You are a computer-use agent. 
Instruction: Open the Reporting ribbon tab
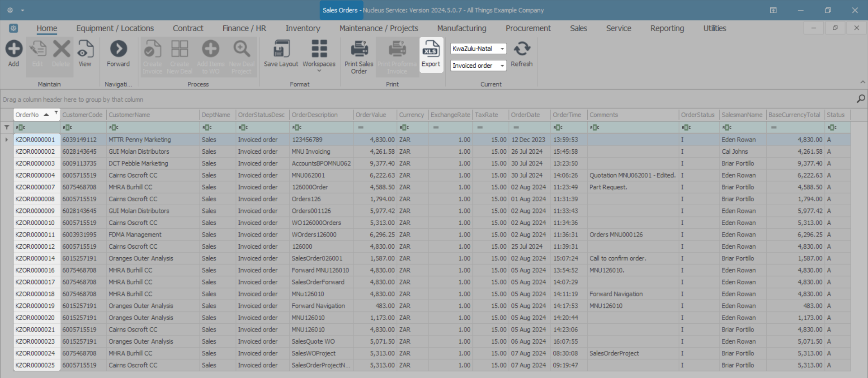(667, 28)
